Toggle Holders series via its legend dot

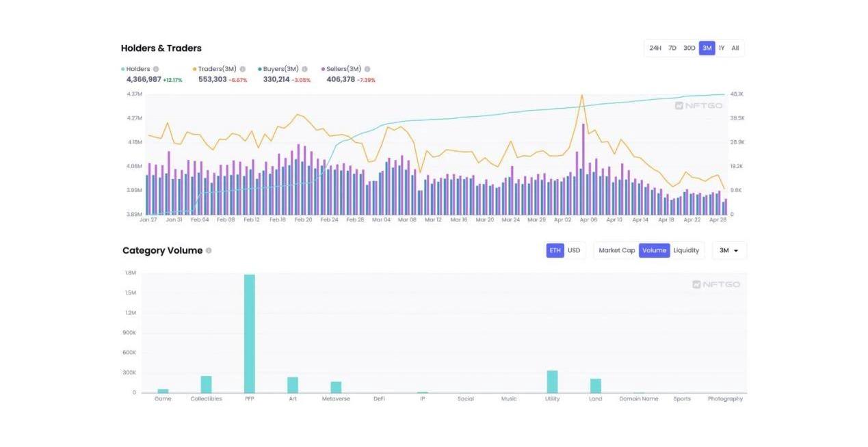point(123,69)
